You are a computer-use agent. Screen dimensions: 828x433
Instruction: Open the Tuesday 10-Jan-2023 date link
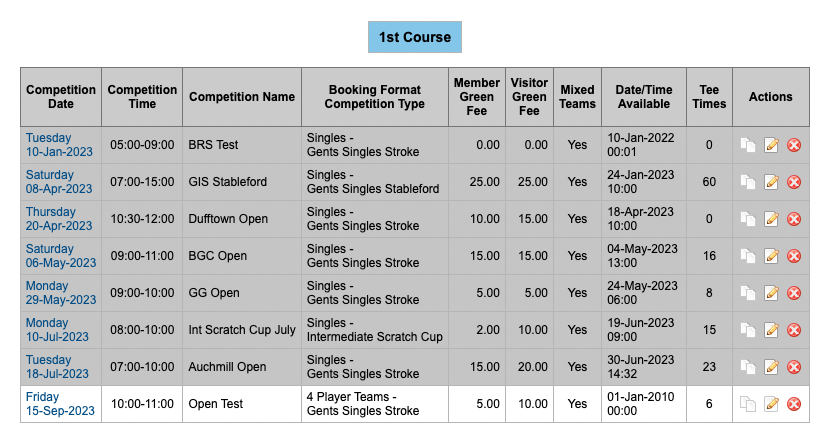[59, 145]
